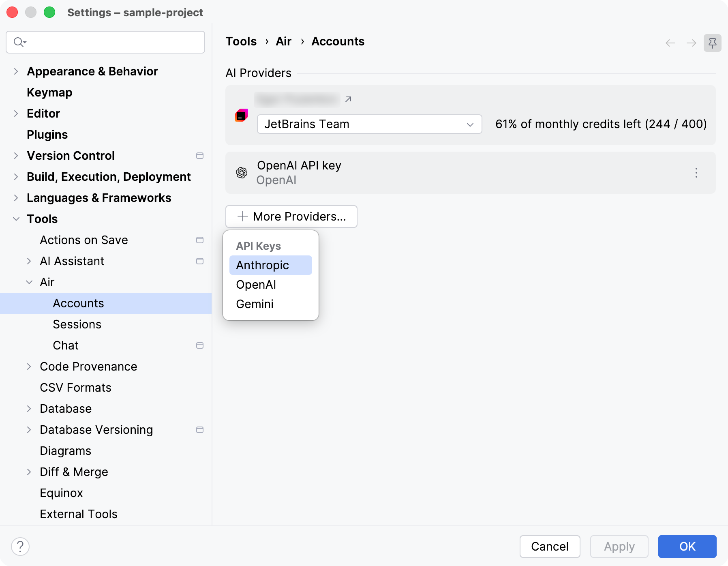Click project-level marker icon beside Database Versioning
Viewport: 728px width, 566px height.
pyautogui.click(x=200, y=430)
